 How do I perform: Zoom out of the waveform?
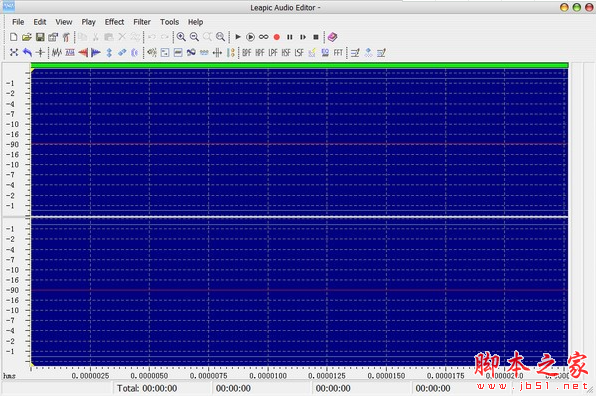[194, 37]
